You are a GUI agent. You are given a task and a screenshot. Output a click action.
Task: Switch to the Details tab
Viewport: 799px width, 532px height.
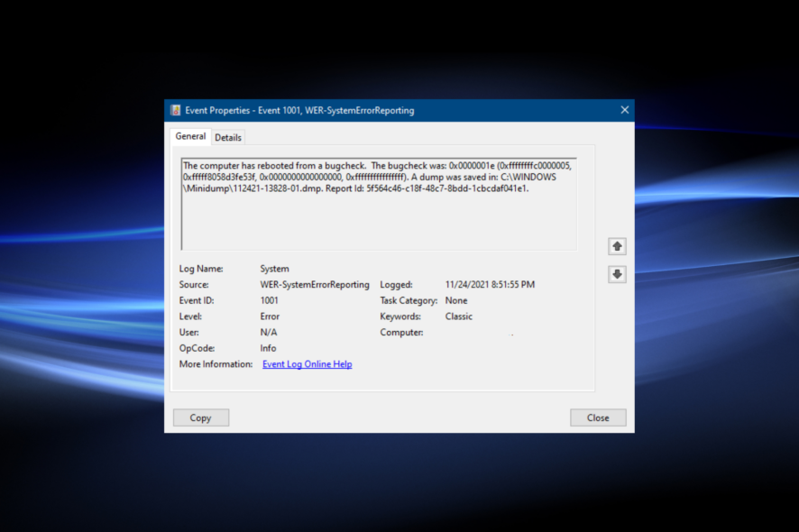pyautogui.click(x=228, y=138)
